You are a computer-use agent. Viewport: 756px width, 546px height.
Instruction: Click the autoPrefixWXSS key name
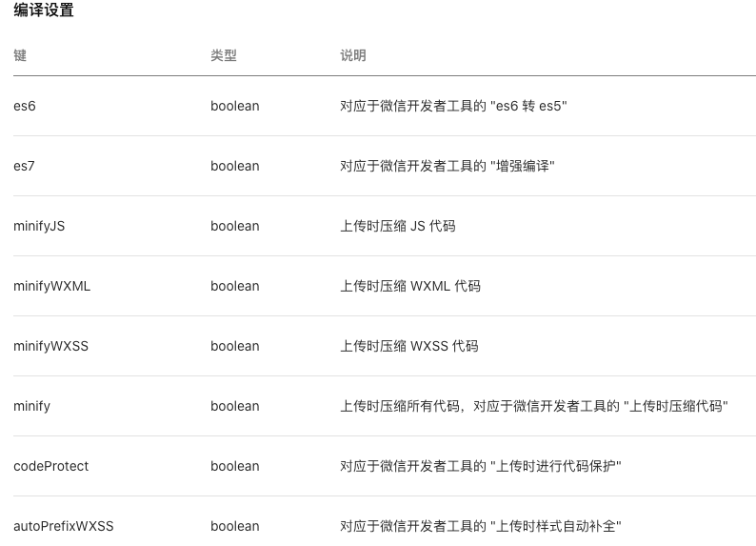coord(64,526)
